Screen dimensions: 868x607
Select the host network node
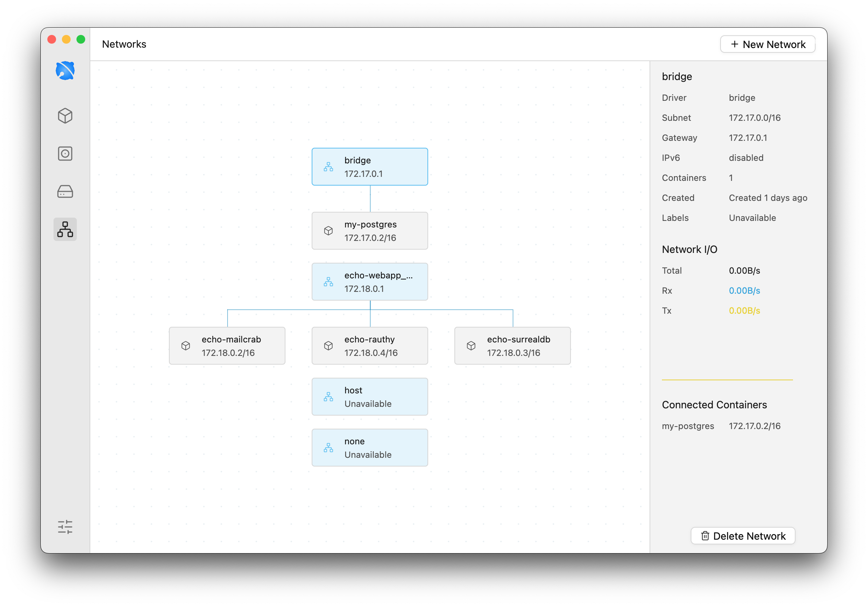point(370,396)
